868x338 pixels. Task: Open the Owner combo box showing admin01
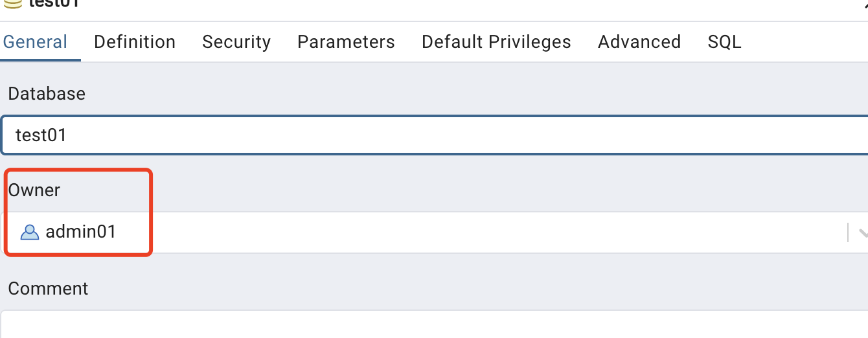[x=434, y=232]
